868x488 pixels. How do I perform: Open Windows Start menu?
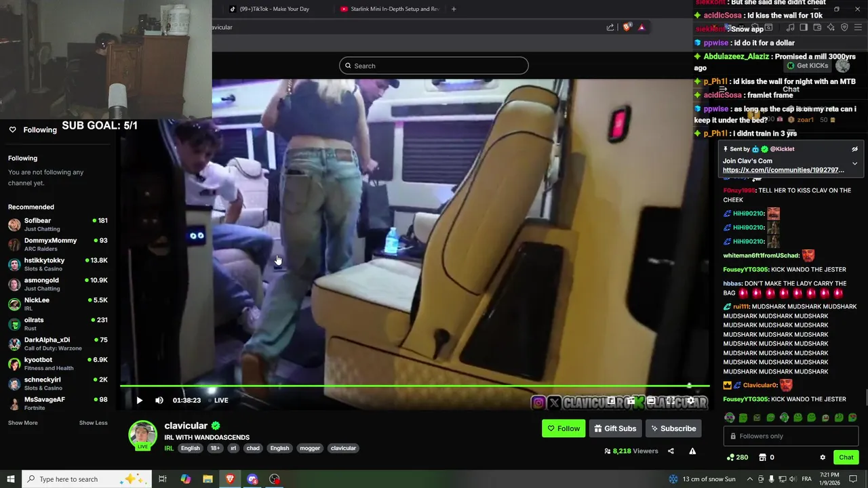coord(10,479)
